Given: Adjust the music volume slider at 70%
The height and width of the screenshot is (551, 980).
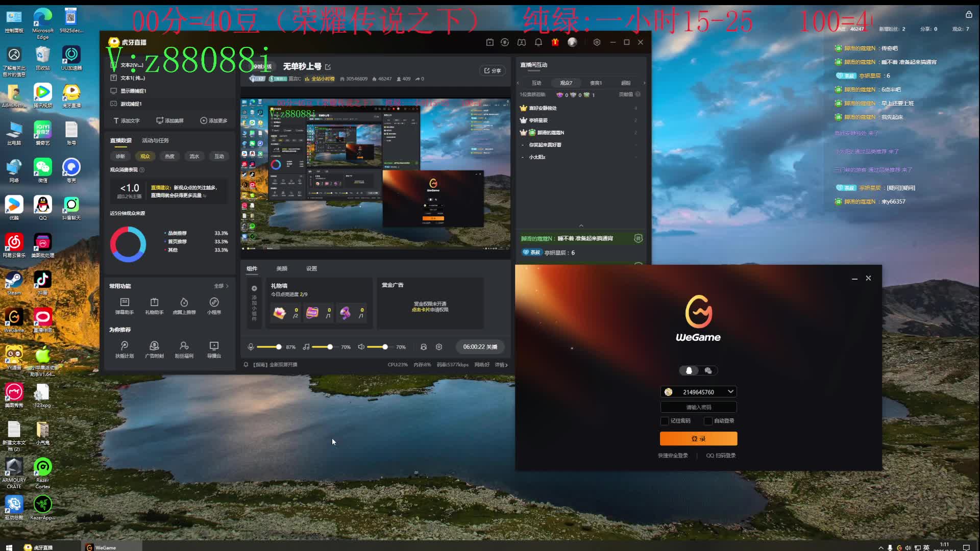Looking at the screenshot, I should 330,347.
